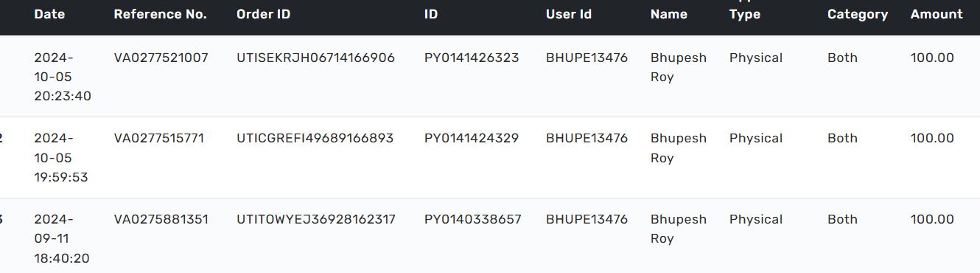Select reference number VA0277521007
980x273 pixels.
(161, 58)
